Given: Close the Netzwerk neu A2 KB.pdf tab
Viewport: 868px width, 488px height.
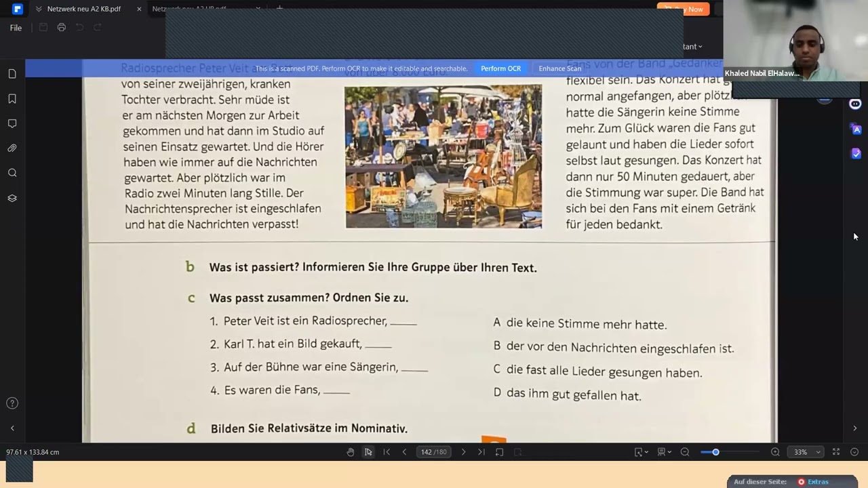Looking at the screenshot, I should pyautogui.click(x=139, y=9).
